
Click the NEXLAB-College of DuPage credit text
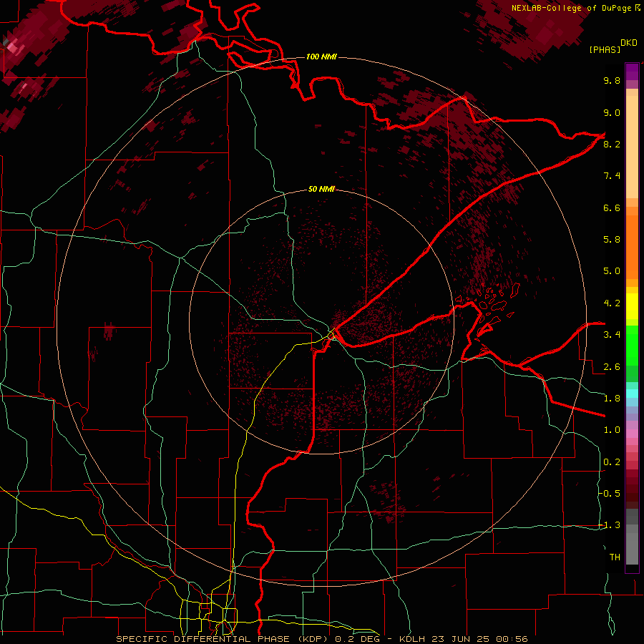tap(571, 8)
